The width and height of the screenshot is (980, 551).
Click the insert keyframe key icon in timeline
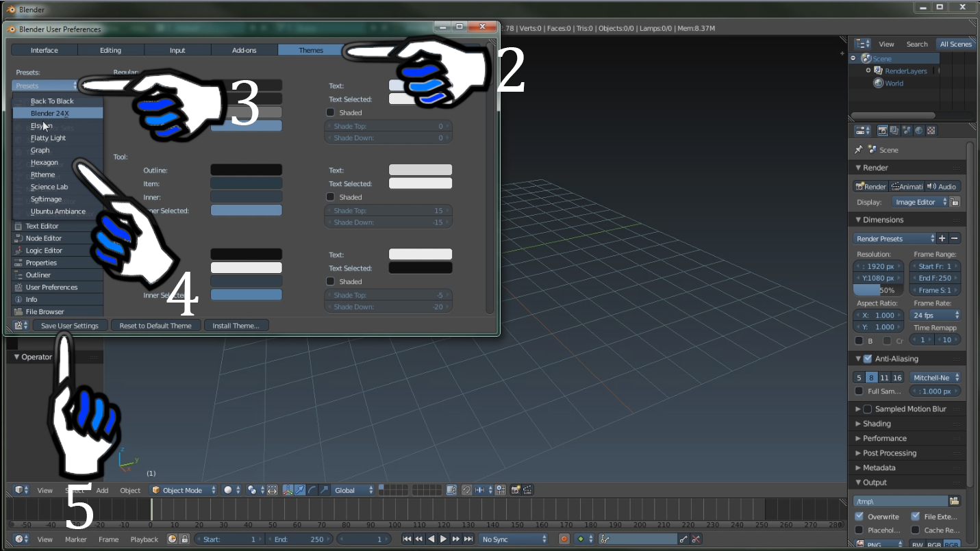[684, 539]
